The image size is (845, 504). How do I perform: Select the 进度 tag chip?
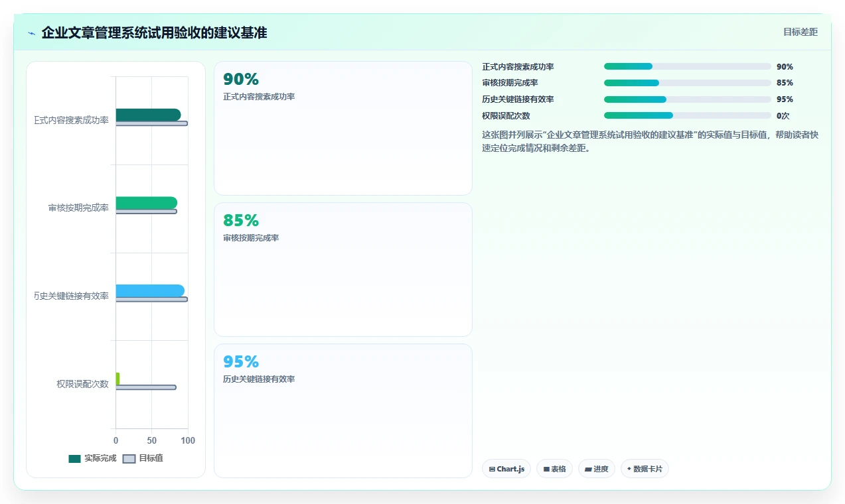click(x=597, y=469)
